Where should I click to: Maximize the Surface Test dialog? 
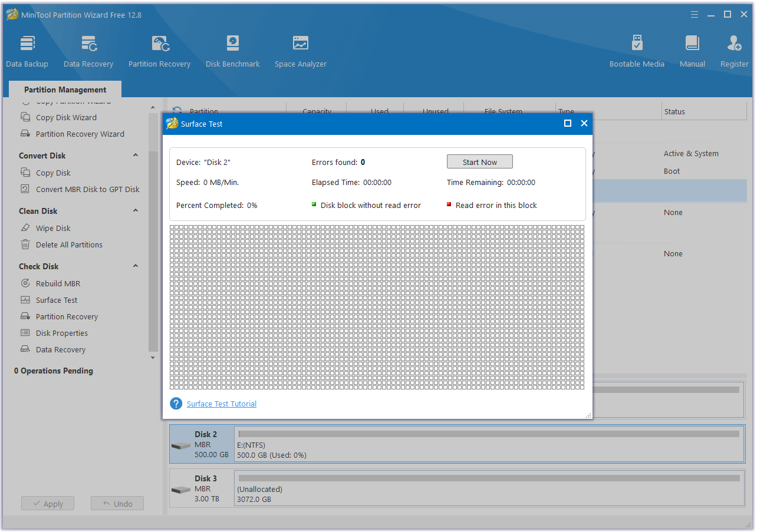(x=568, y=123)
